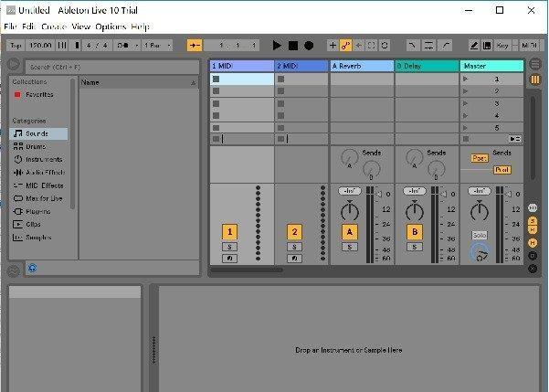This screenshot has width=549, height=392.
Task: Click the Re-enable Automation arrow icon
Action: click(358, 46)
